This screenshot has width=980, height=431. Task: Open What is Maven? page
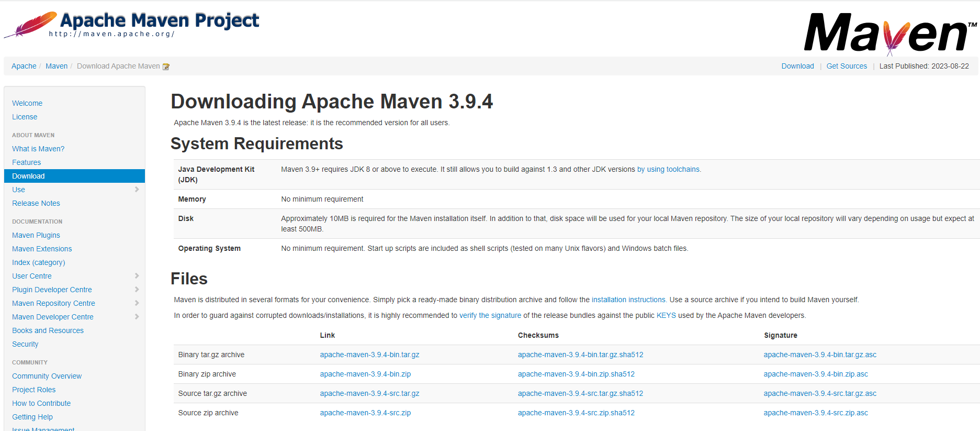point(38,149)
